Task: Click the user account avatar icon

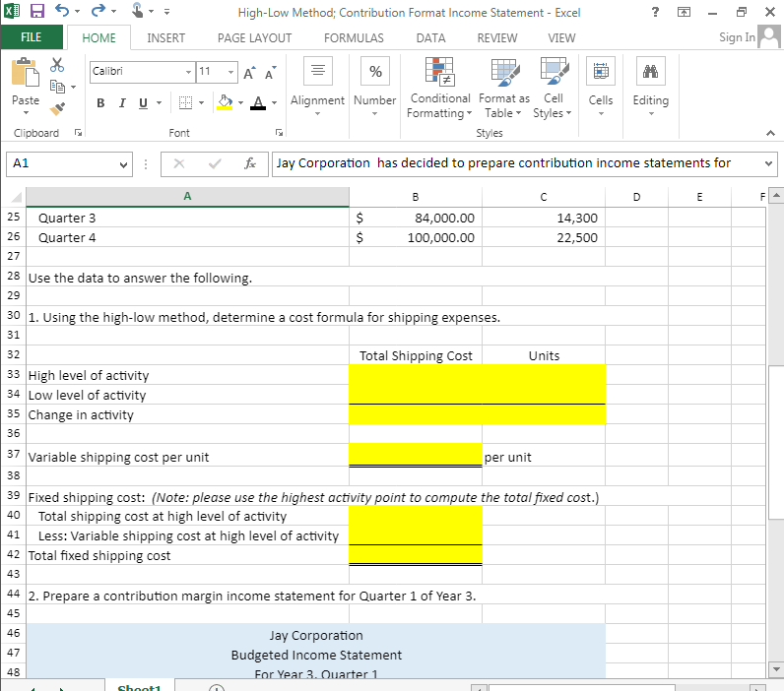Action: pos(769,37)
